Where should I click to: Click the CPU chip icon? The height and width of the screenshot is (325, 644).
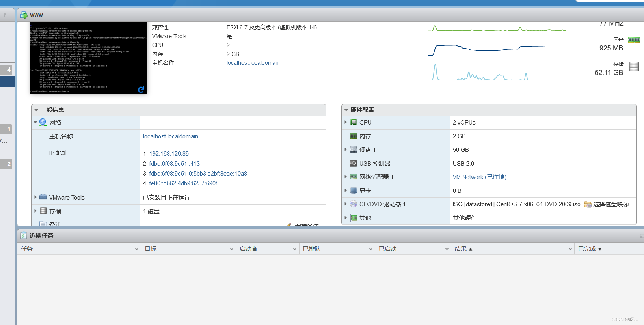(354, 122)
